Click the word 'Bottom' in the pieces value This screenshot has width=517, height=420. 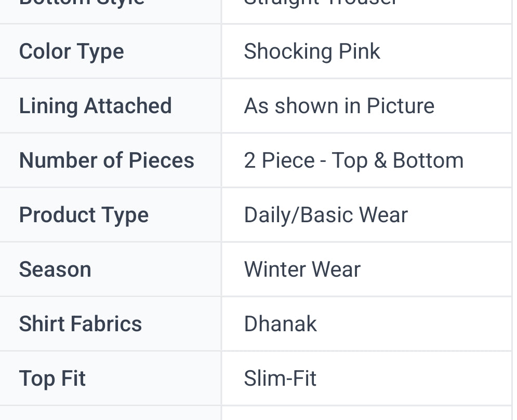pyautogui.click(x=428, y=160)
